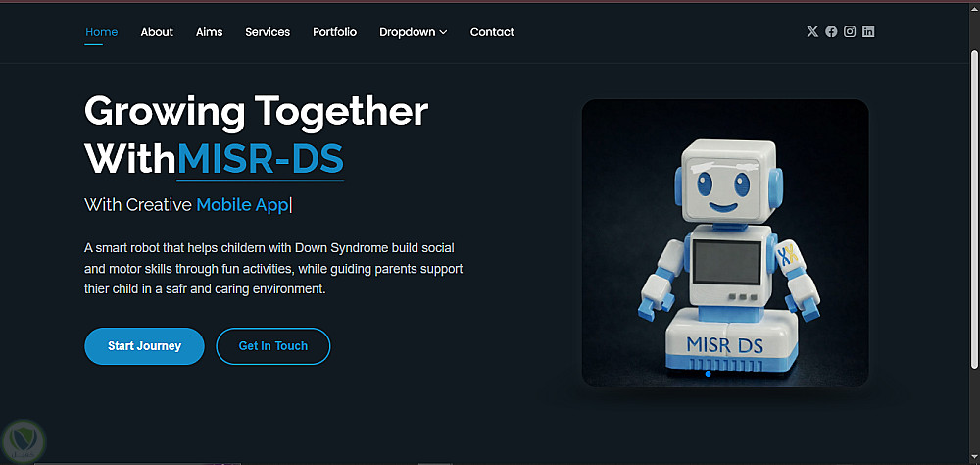
Task: Open the Facebook social link
Action: point(831,32)
